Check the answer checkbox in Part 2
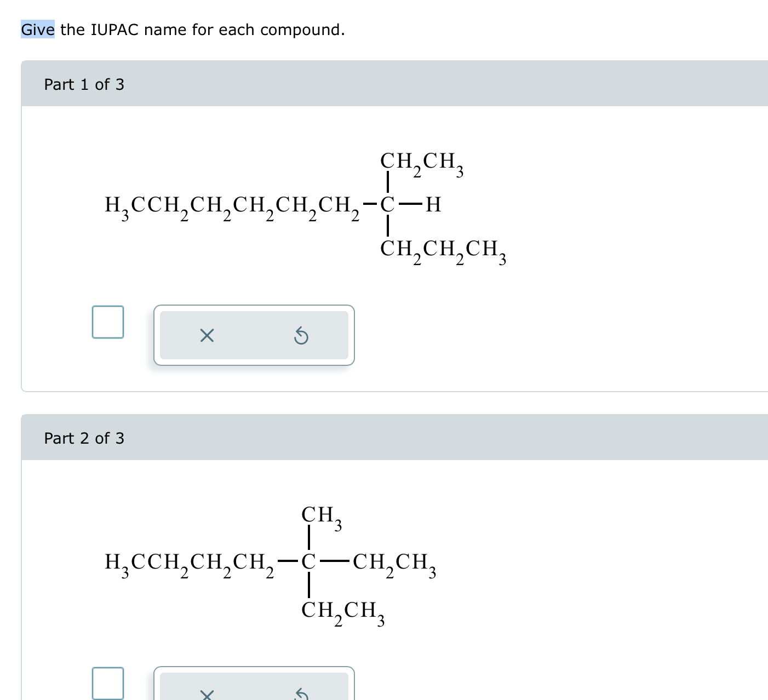768x700 pixels. click(x=107, y=682)
